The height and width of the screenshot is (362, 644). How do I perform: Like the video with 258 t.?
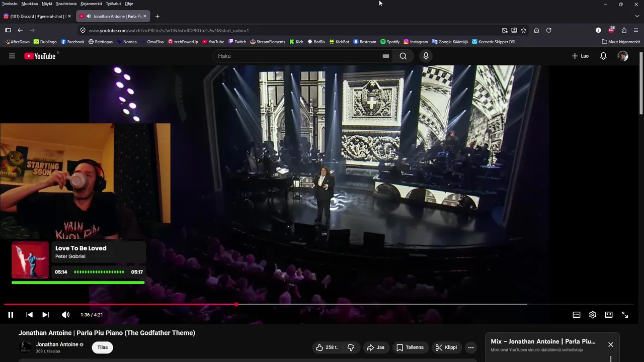(x=327, y=347)
